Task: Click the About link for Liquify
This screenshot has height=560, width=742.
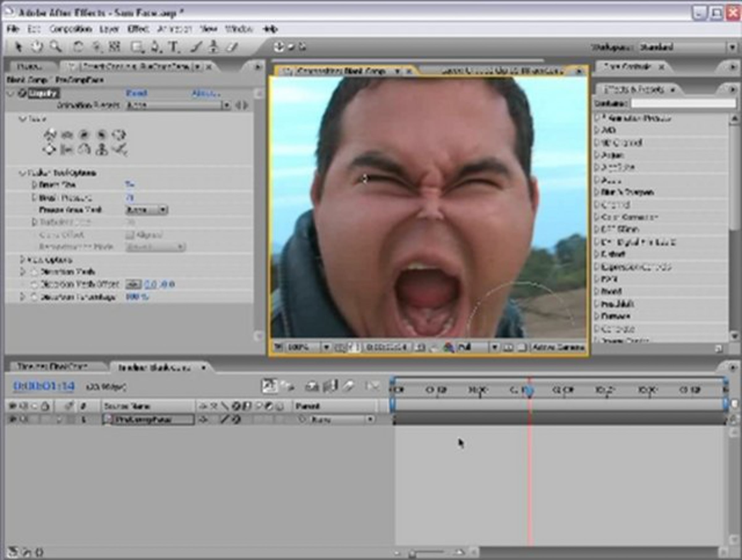Action: pyautogui.click(x=206, y=93)
